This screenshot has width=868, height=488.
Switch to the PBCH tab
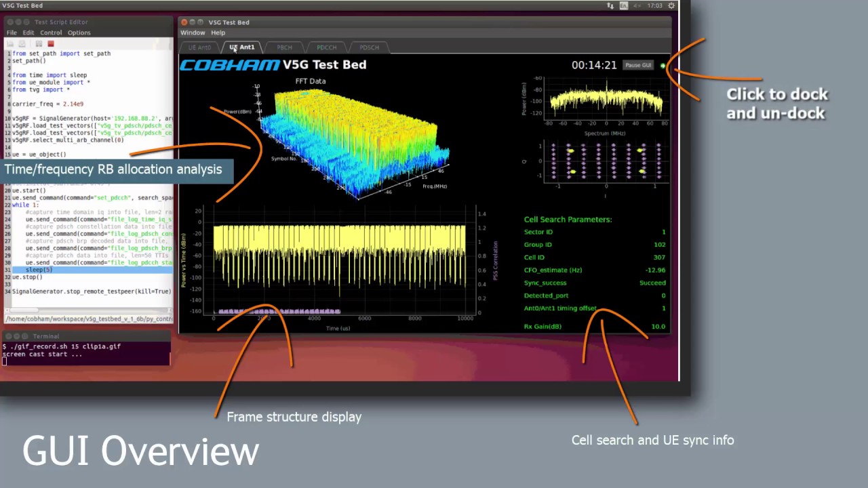point(285,47)
